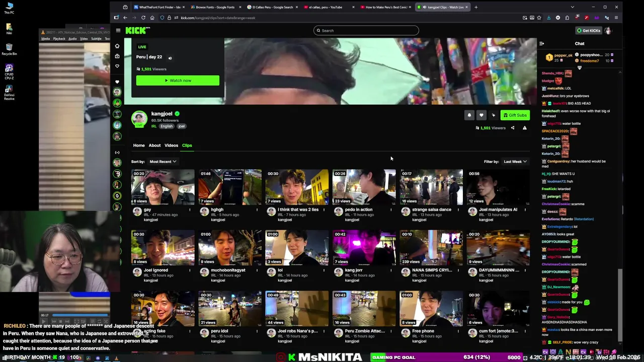Screen dimensions: 644x362
Task: Click the sparkle button next to Gift Subs
Action: pos(493,115)
